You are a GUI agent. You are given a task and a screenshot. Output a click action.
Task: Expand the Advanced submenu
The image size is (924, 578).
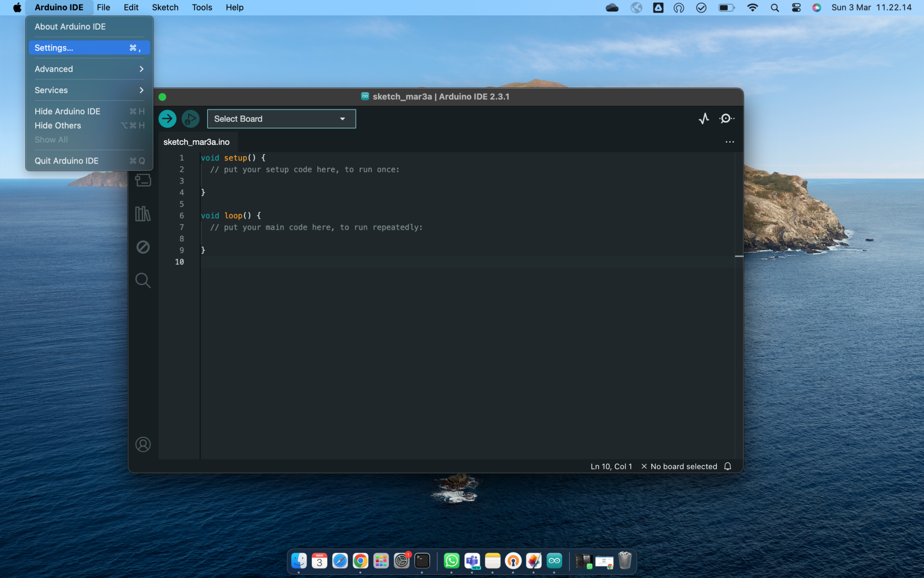pyautogui.click(x=89, y=69)
